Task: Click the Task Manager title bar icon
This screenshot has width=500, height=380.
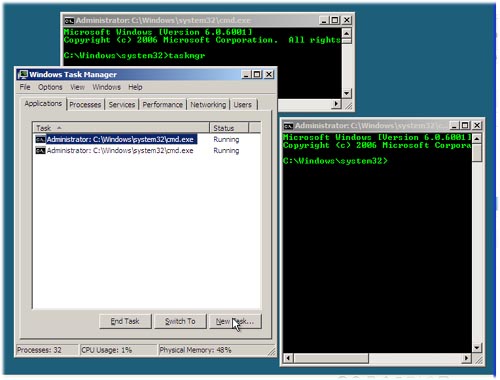Action: [23, 74]
